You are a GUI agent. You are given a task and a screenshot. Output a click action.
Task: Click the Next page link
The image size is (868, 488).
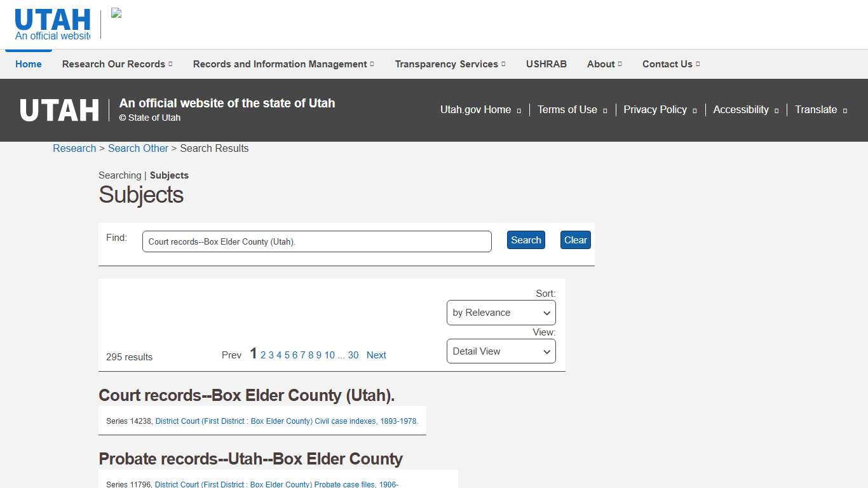click(x=376, y=355)
